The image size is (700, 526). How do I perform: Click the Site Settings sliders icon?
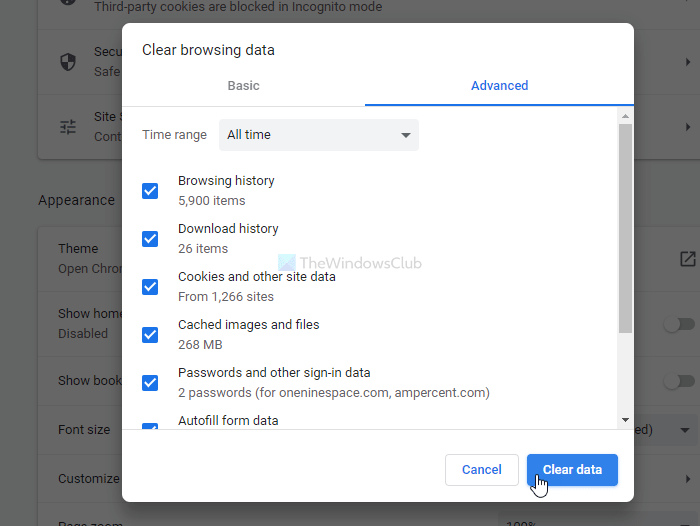(68, 127)
